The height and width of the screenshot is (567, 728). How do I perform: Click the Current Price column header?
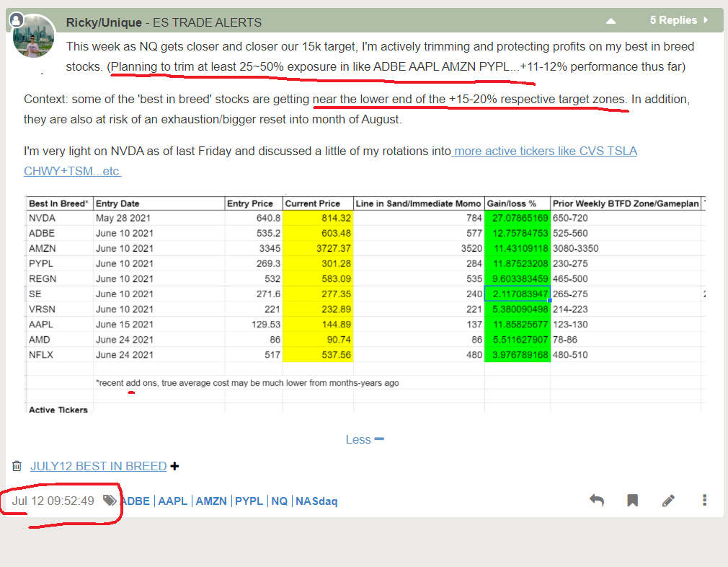318,203
